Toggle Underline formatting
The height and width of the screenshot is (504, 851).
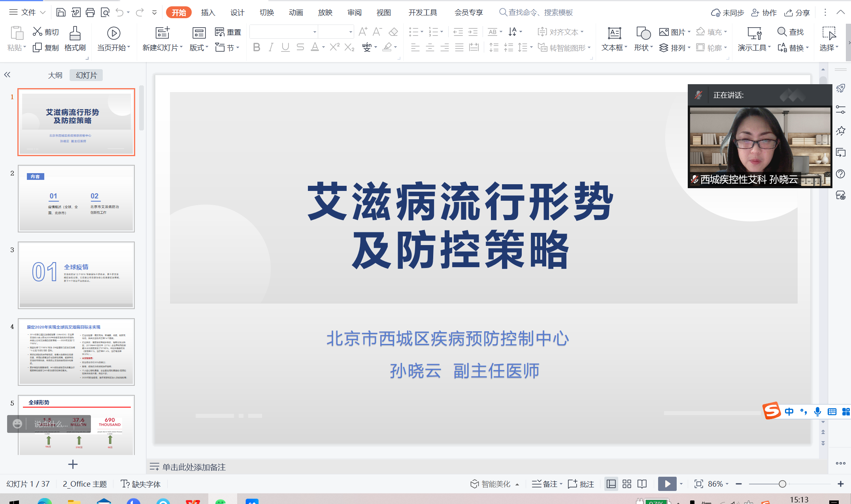click(x=285, y=47)
